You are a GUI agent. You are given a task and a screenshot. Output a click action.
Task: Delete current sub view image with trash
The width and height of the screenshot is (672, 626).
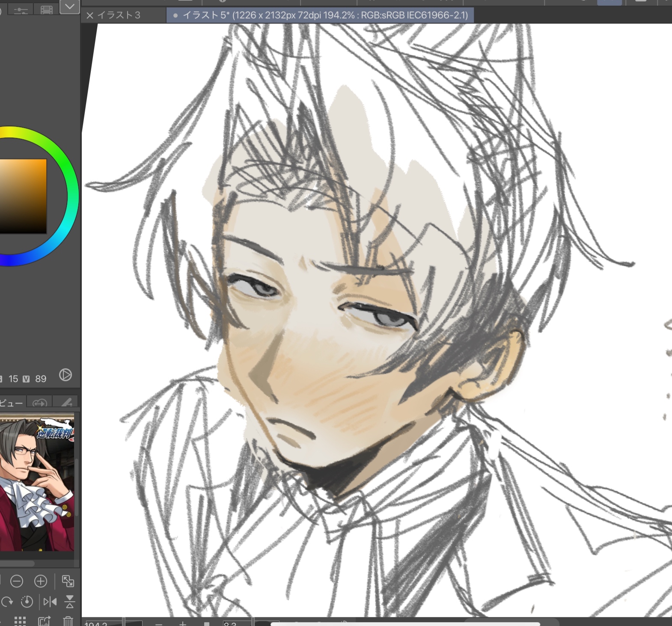68,620
